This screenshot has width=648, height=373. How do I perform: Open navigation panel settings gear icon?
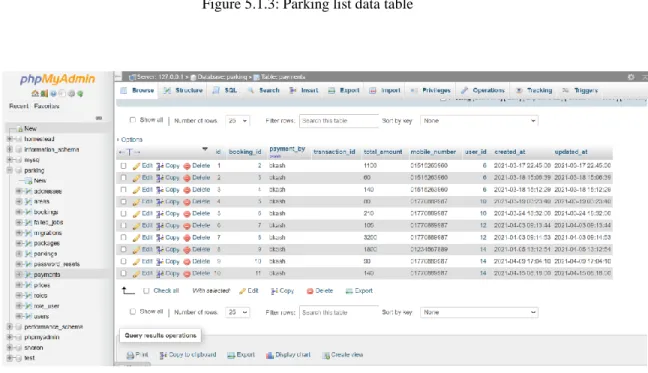[x=71, y=94]
